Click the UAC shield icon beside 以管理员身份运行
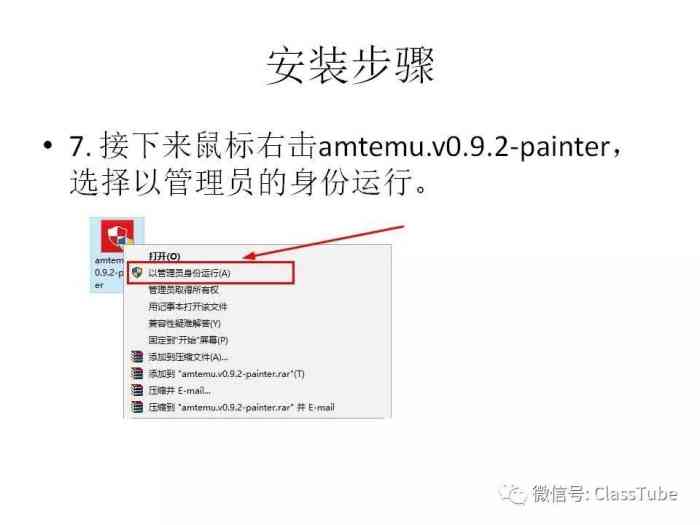The height and width of the screenshot is (525, 700). coord(137,273)
